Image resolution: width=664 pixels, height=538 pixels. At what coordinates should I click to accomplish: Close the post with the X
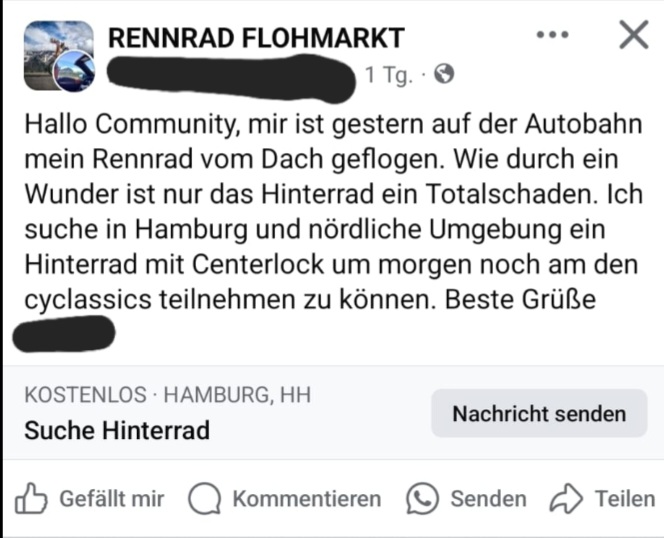click(633, 35)
